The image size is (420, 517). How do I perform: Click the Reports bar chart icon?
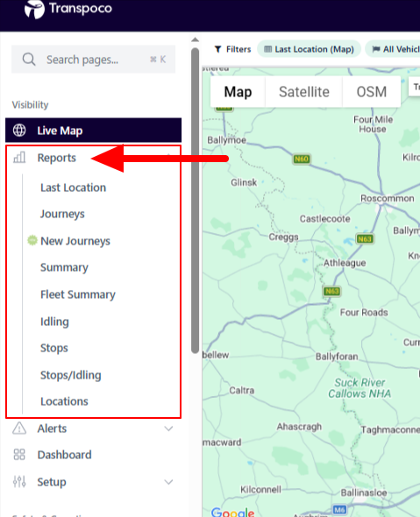[x=19, y=158]
